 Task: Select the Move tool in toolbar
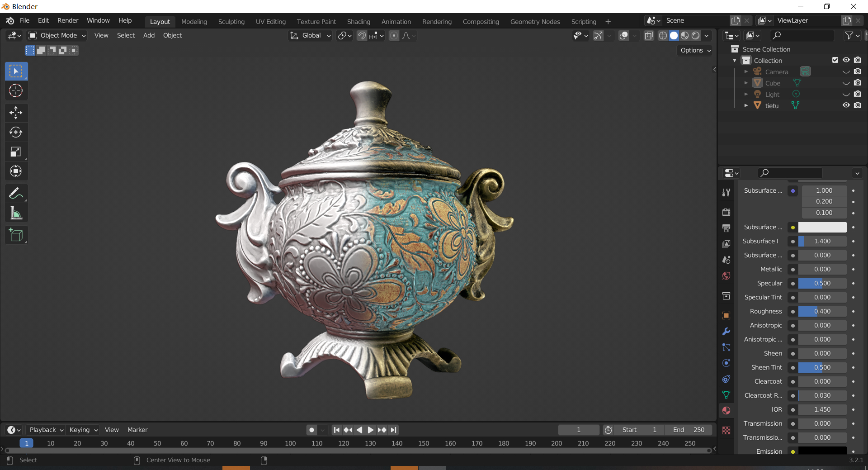click(16, 113)
